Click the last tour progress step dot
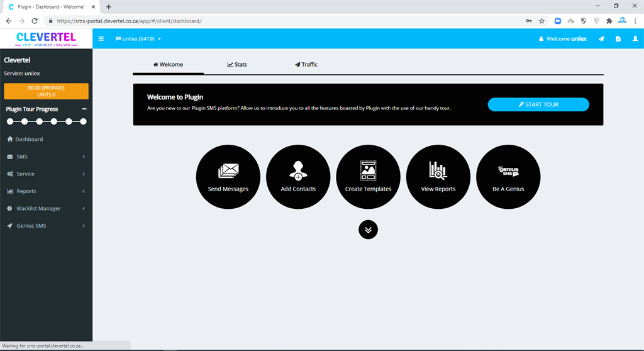The image size is (644, 351). tap(84, 121)
